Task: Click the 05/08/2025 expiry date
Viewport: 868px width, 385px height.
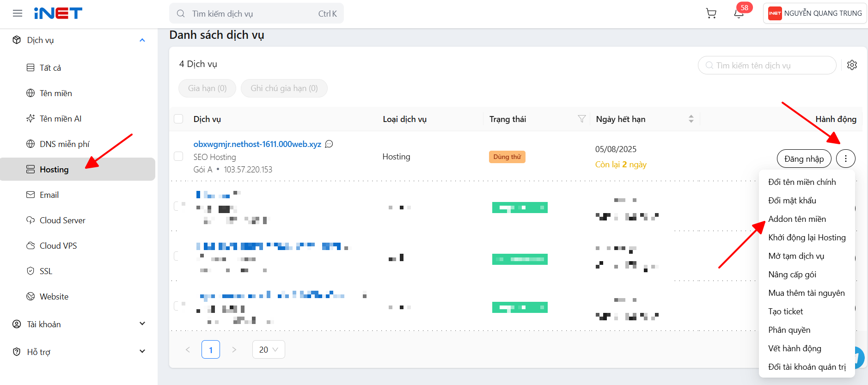Action: point(616,149)
